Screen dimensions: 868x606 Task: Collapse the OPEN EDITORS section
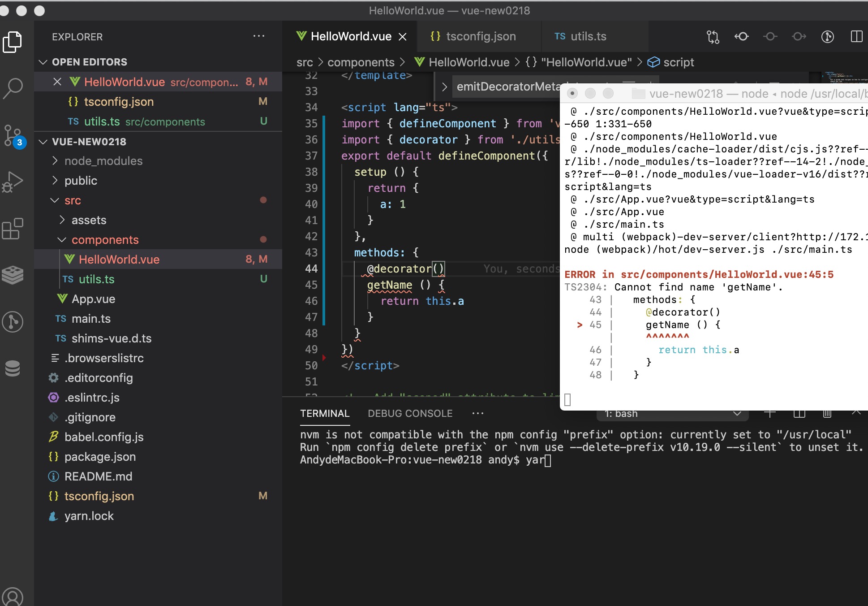coord(158,62)
